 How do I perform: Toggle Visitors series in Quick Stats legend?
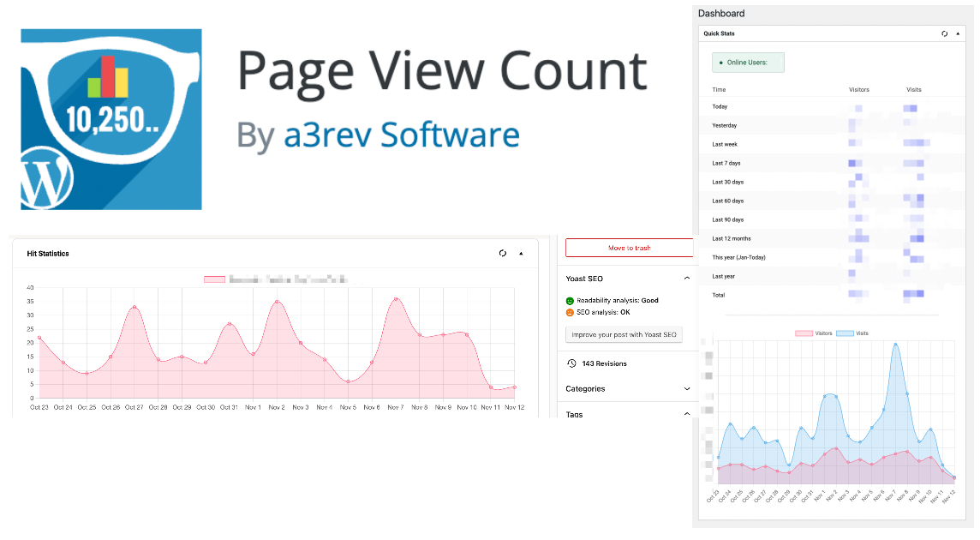click(814, 333)
